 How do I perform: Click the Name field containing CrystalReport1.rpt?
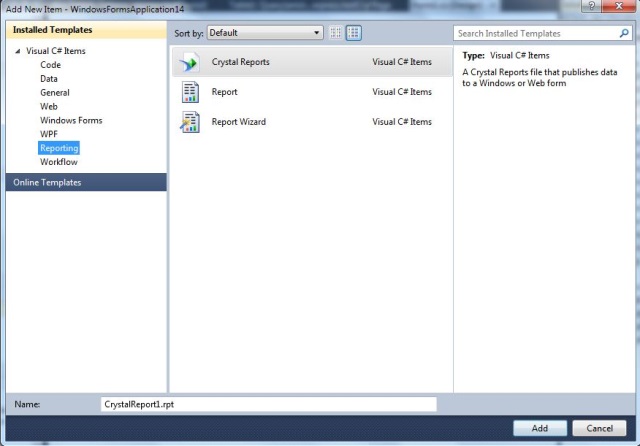point(269,404)
